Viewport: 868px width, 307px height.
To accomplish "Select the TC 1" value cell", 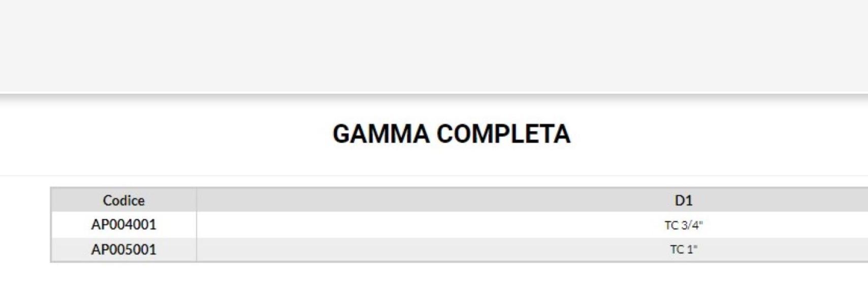I will (x=683, y=250).
